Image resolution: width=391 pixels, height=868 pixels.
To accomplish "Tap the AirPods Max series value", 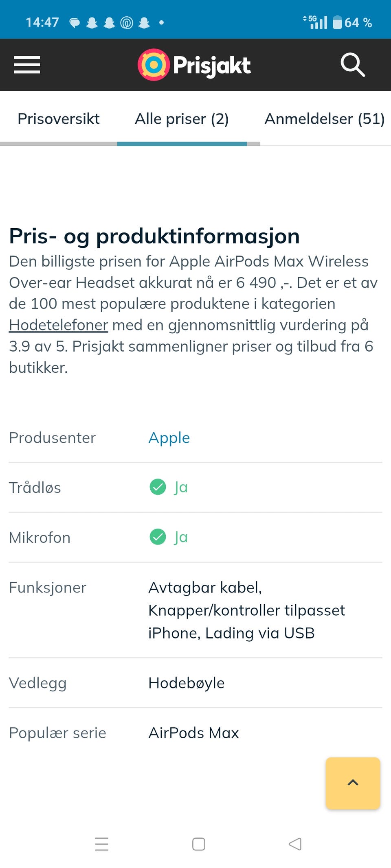I will pyautogui.click(x=193, y=733).
